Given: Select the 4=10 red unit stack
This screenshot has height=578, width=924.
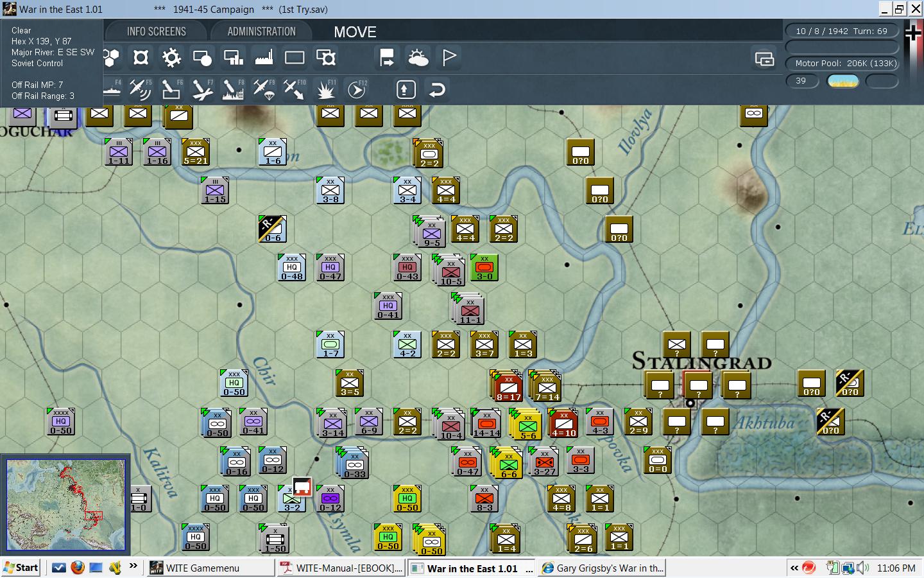Looking at the screenshot, I should [x=563, y=423].
